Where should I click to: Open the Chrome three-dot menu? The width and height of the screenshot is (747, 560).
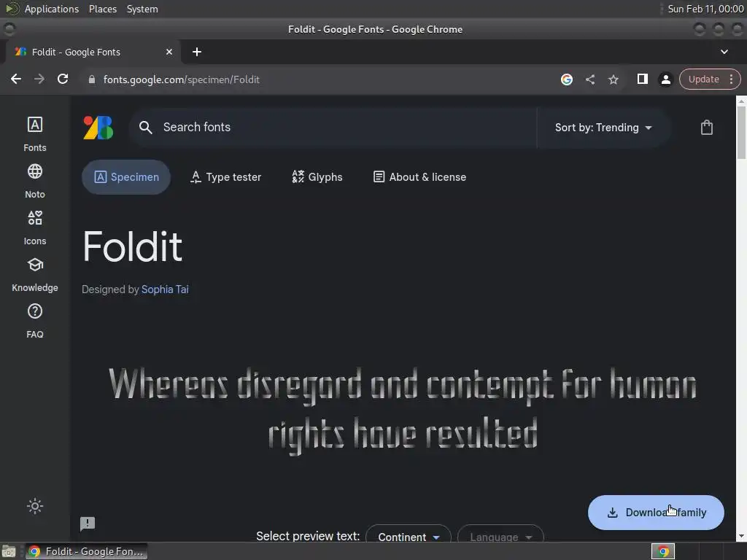[x=731, y=79]
